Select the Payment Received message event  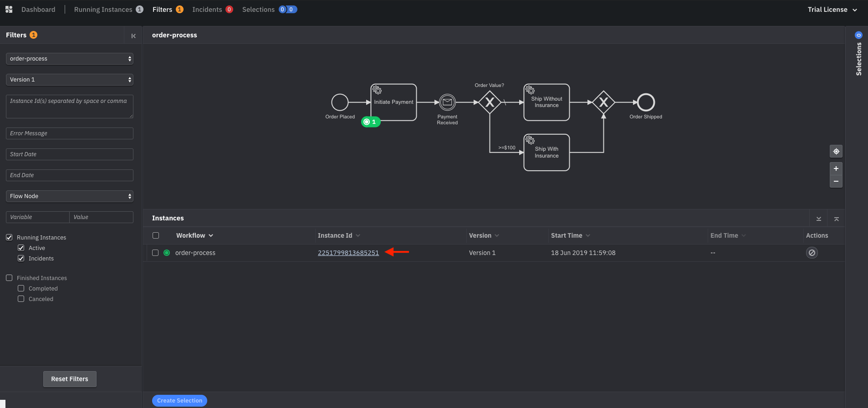447,102
